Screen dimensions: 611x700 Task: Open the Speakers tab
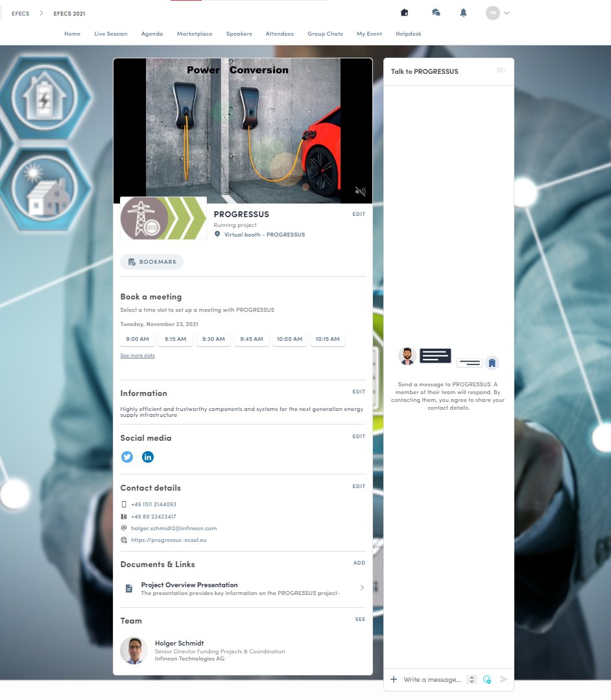point(239,34)
